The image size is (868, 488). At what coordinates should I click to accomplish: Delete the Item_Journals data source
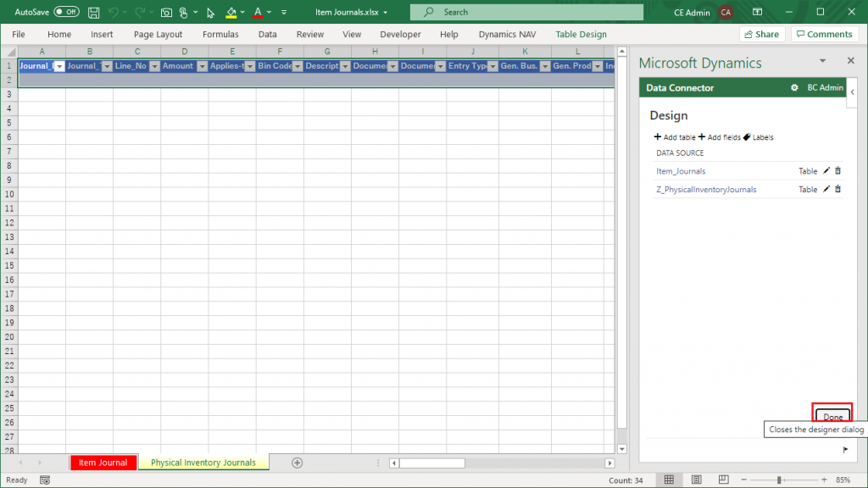(x=838, y=171)
